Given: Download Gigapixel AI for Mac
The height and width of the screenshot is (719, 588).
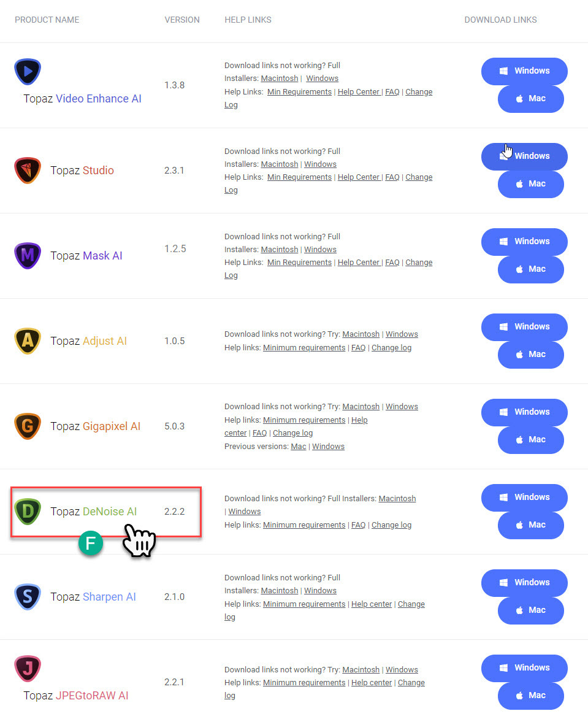Looking at the screenshot, I should tap(531, 440).
